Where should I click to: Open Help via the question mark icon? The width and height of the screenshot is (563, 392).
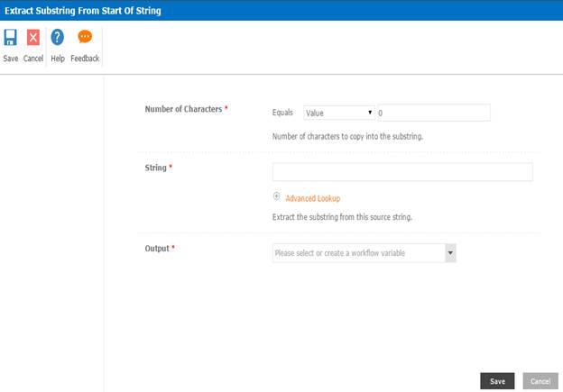coord(57,38)
